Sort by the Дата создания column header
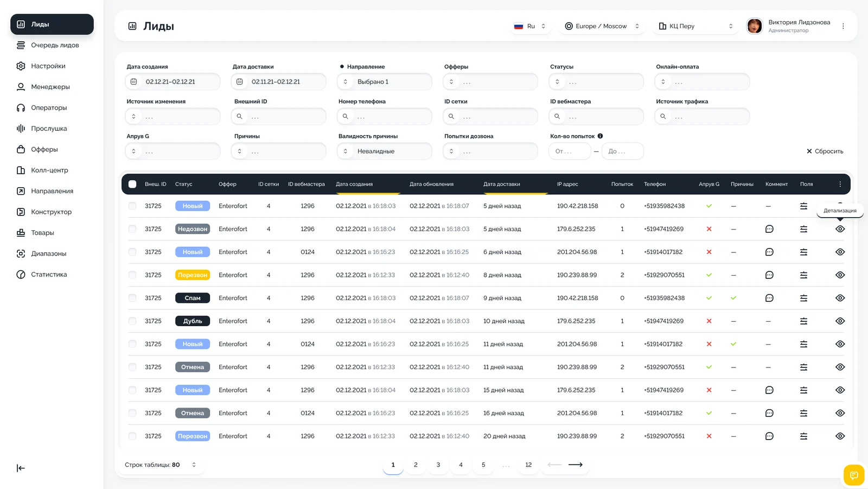Screen dimensions: 868x489 click(354, 184)
